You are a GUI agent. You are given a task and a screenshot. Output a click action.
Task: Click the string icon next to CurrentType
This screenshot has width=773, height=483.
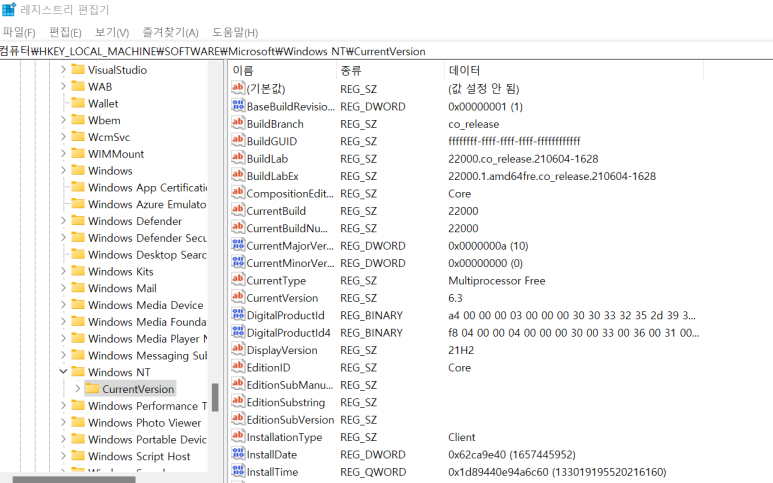click(238, 279)
